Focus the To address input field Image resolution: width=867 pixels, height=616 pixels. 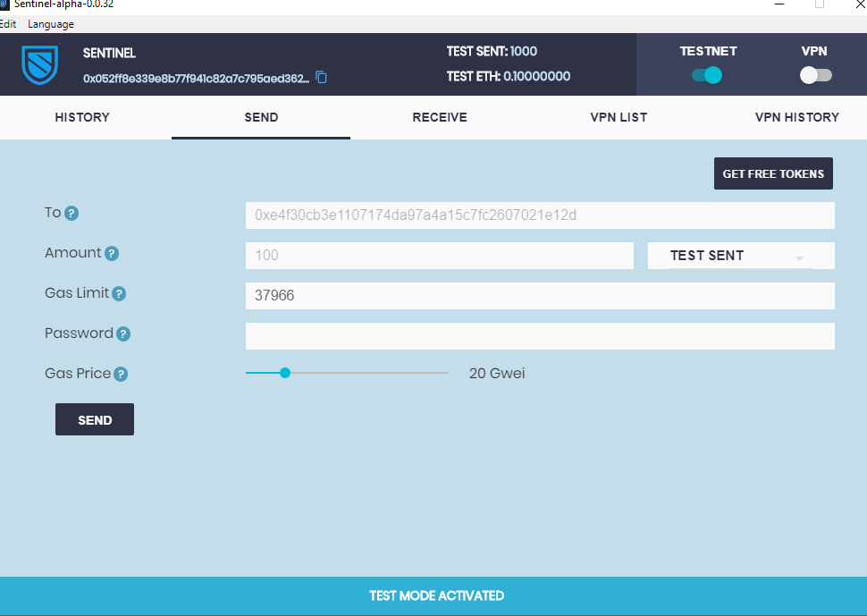pos(540,215)
